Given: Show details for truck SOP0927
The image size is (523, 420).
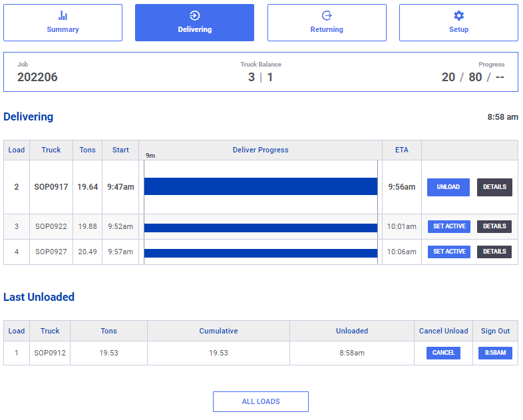Looking at the screenshot, I should [x=494, y=252].
